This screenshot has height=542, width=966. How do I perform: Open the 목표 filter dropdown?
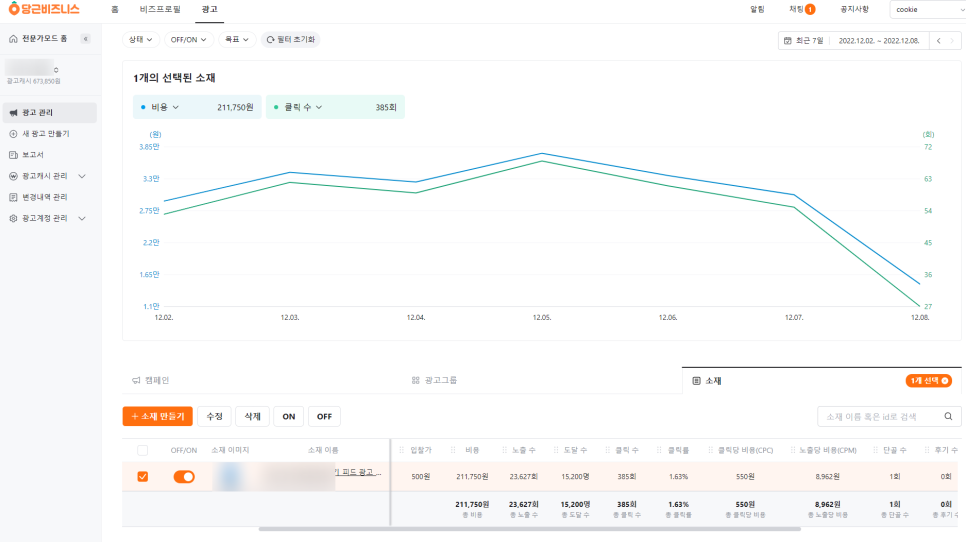(x=237, y=39)
